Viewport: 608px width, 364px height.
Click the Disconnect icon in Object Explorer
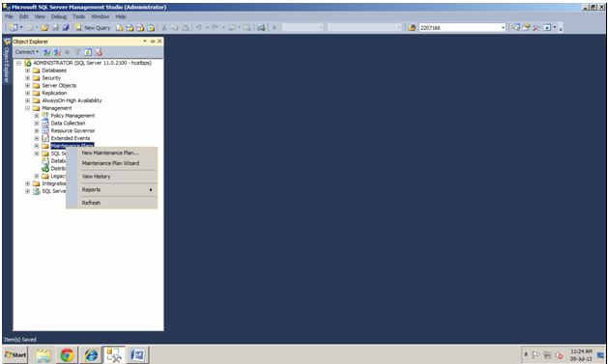coord(57,52)
